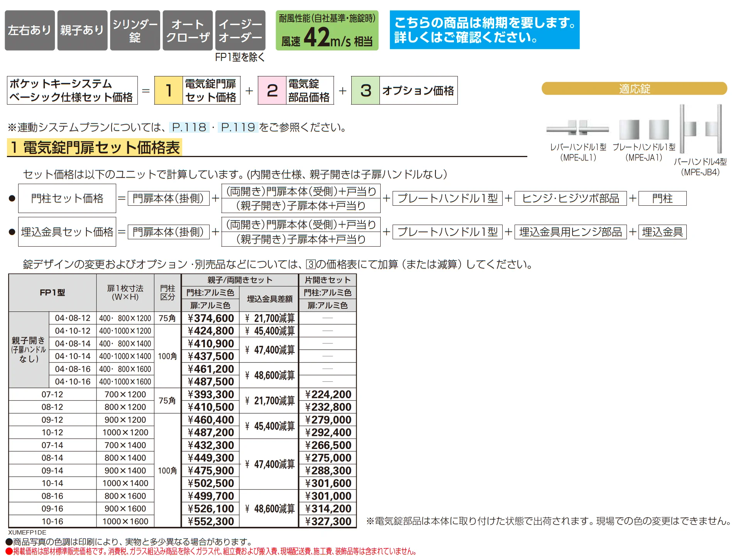Click the 親子/両開きセット column header
735x560 pixels.
coord(240,280)
